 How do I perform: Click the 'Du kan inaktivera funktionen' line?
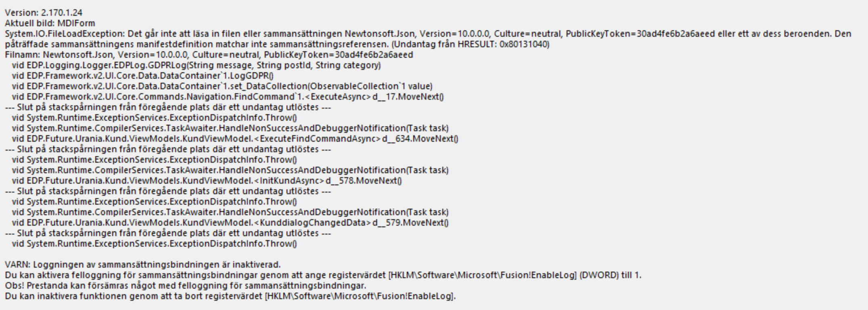pos(230,296)
